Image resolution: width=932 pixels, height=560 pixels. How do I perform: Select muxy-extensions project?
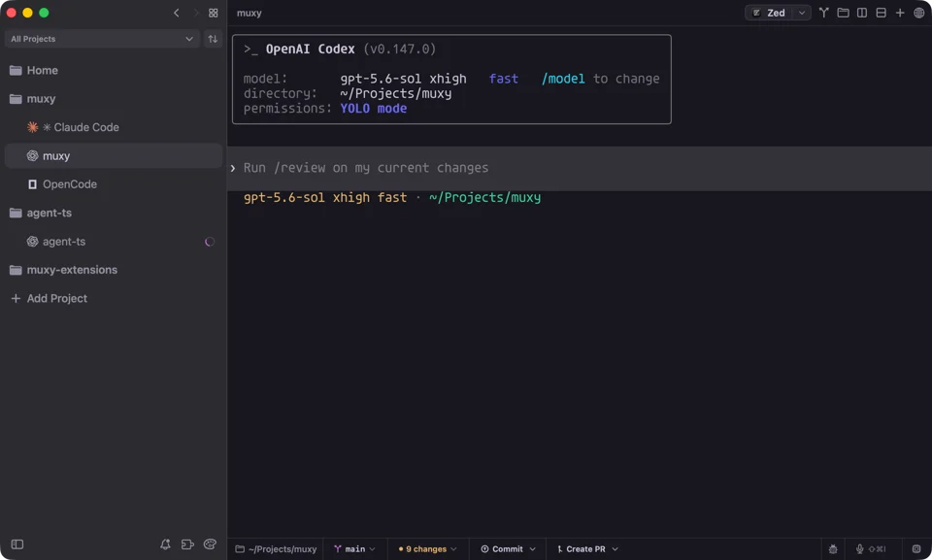113,270
